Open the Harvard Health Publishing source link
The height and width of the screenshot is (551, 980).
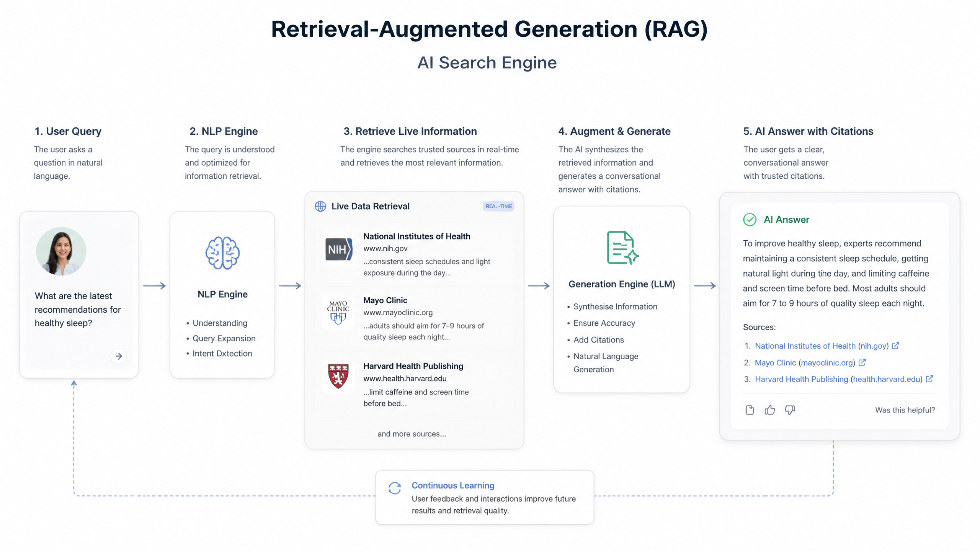tap(838, 379)
